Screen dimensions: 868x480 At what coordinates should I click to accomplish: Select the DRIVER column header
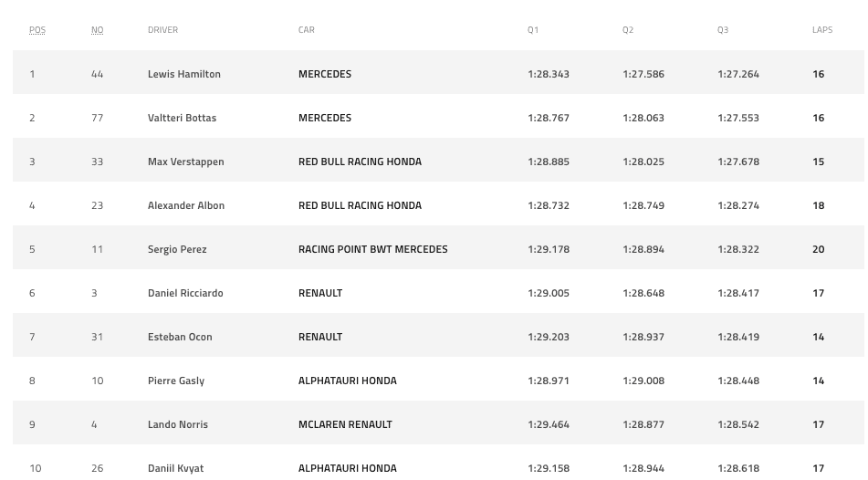[x=162, y=30]
